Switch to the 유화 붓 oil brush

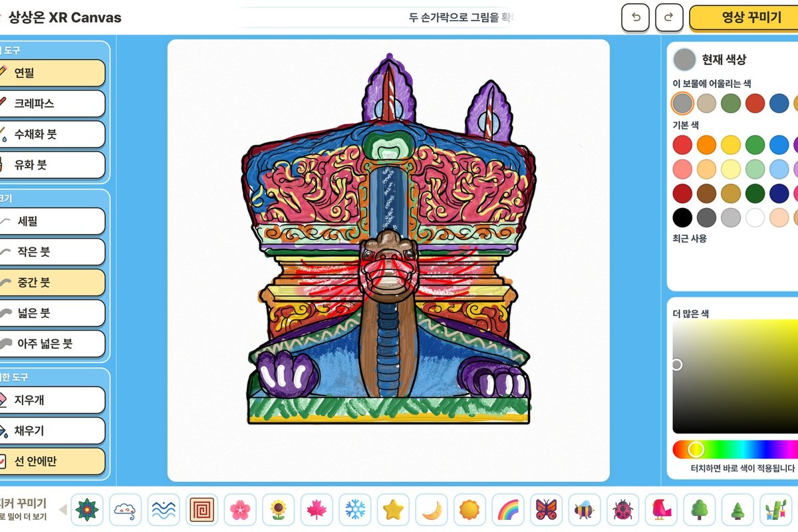click(51, 165)
